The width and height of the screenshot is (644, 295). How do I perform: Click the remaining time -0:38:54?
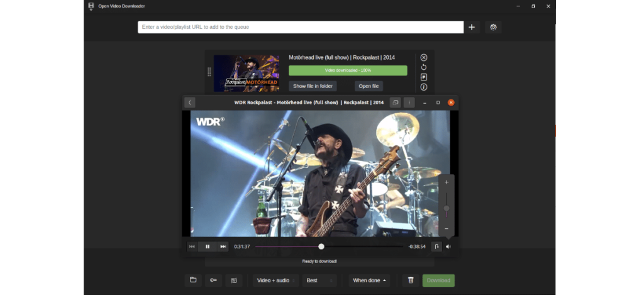pyautogui.click(x=417, y=247)
